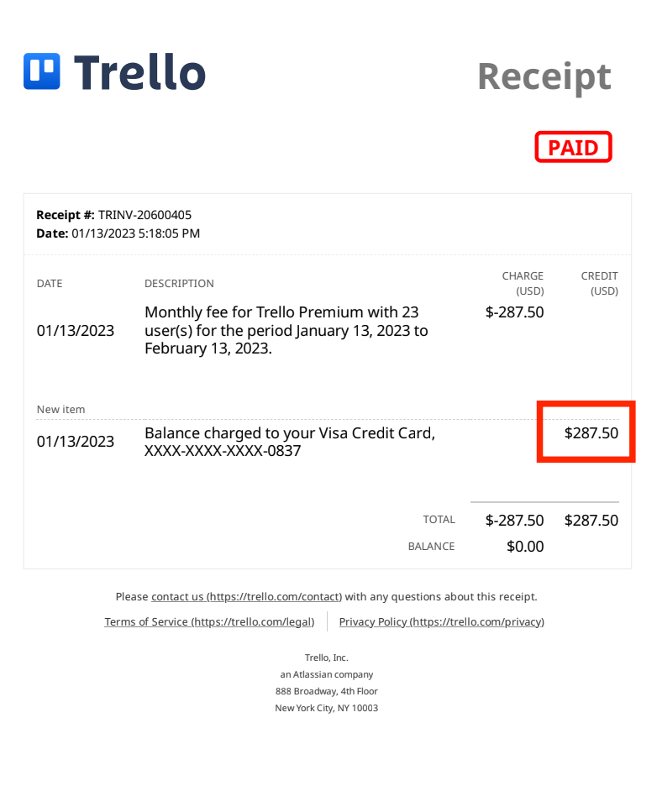Click the red PAID stamp
Screen dimensions: 657x812
pyautogui.click(x=573, y=147)
